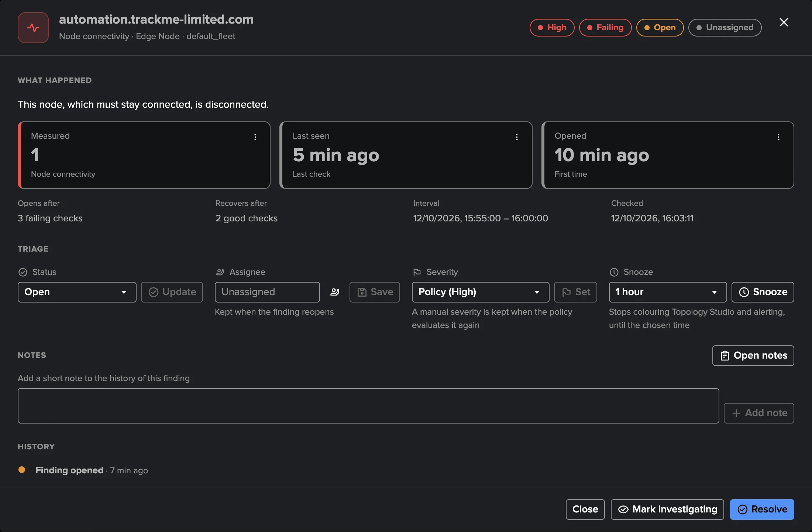812x532 pixels.
Task: Click the Finding opened history entry
Action: tap(92, 470)
